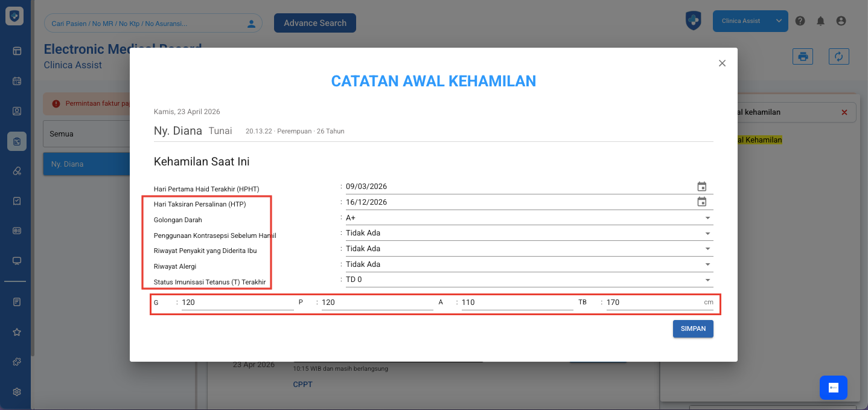Viewport: 868px width, 410px height.
Task: Expand the Riwayat Alergi dropdown
Action: tap(707, 264)
